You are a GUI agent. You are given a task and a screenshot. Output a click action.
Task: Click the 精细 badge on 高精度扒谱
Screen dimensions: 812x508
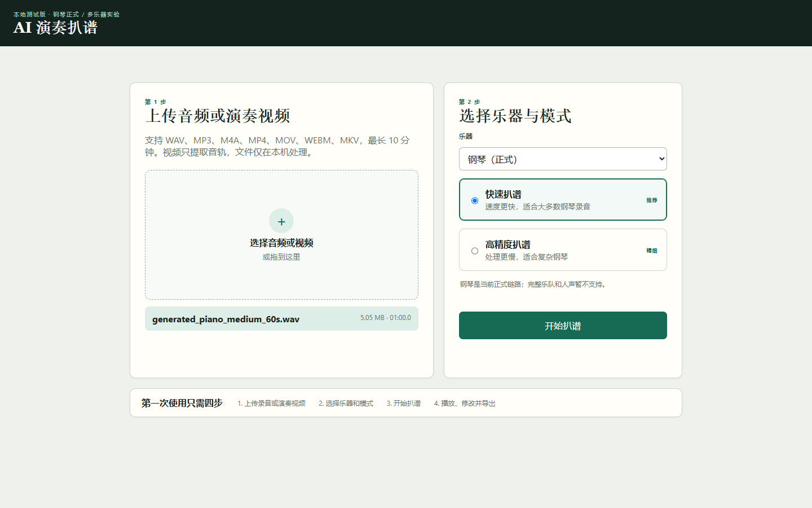point(652,251)
